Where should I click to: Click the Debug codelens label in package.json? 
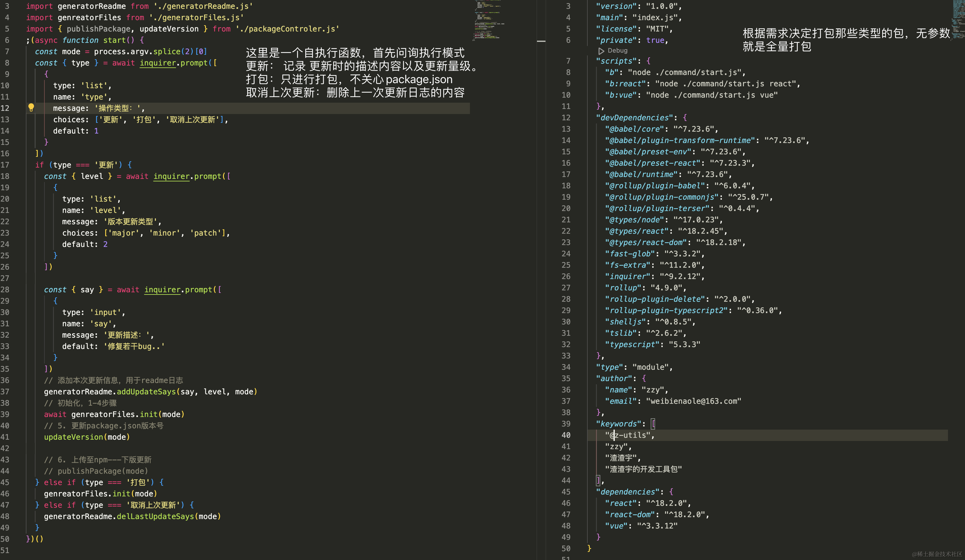click(617, 51)
